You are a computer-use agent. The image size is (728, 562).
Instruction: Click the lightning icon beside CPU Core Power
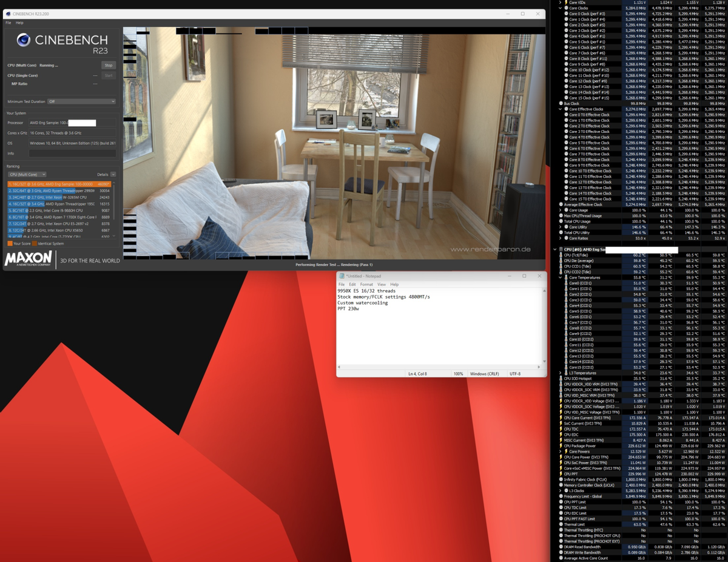(x=561, y=457)
